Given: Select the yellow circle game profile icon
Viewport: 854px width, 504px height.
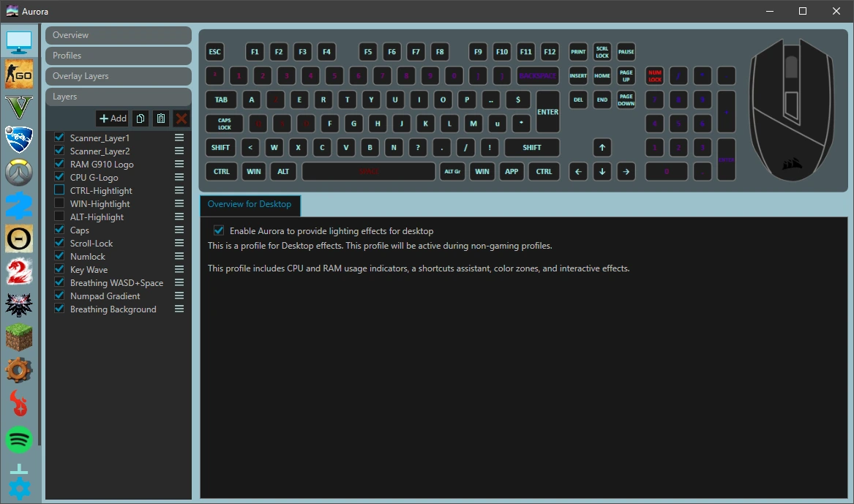Looking at the screenshot, I should (x=19, y=238).
